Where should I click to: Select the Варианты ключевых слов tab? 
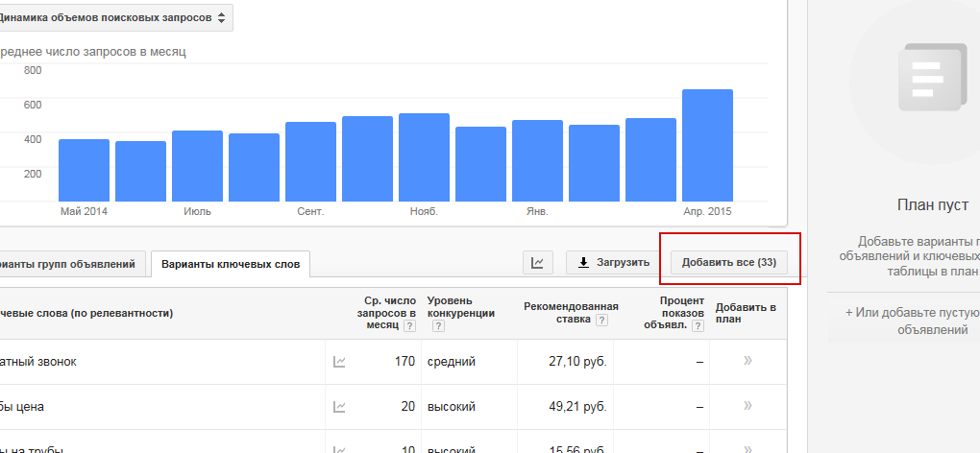(x=231, y=263)
